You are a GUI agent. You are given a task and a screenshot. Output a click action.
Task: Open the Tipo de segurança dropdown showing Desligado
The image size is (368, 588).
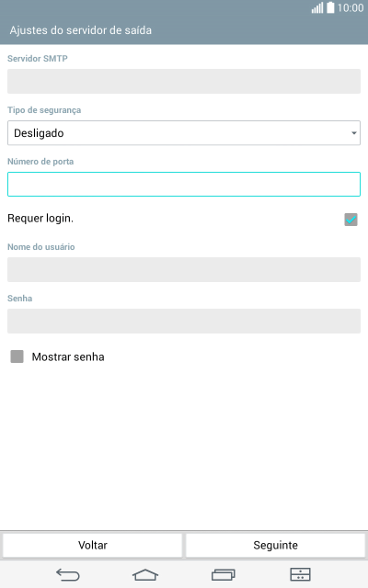point(184,132)
